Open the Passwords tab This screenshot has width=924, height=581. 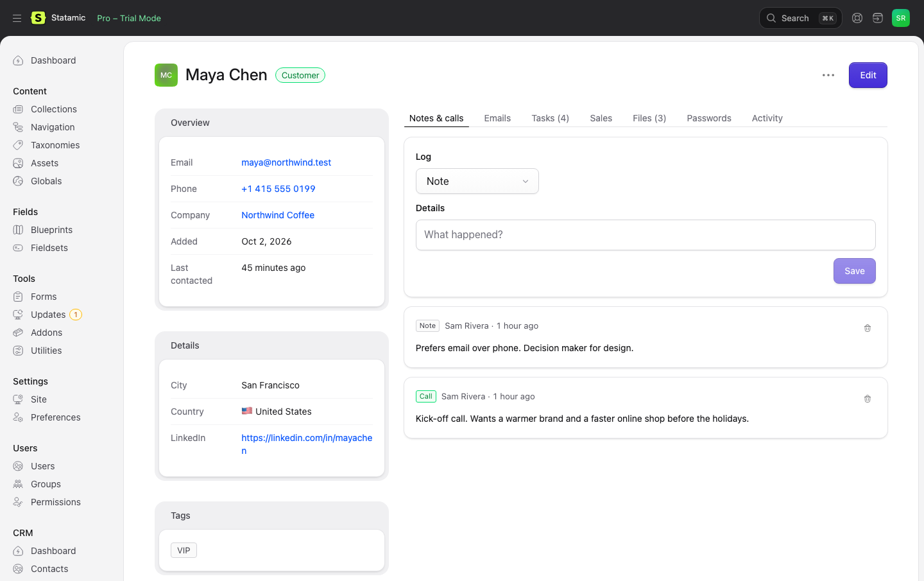[709, 118]
